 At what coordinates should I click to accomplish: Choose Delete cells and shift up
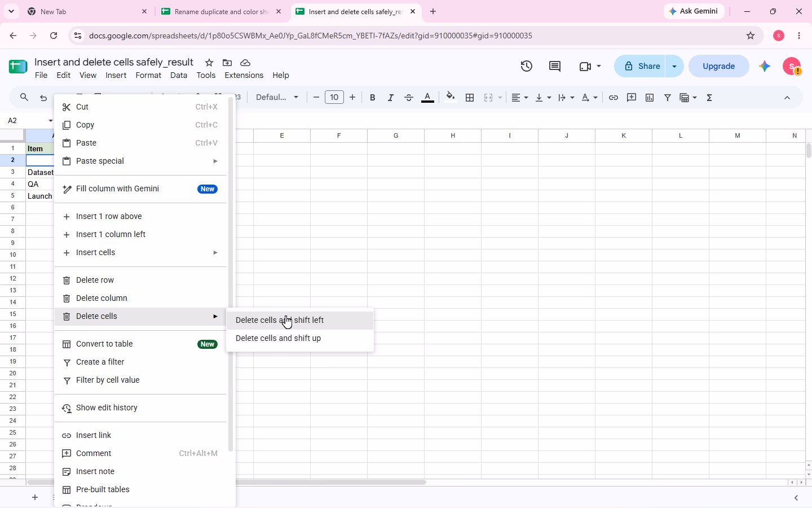point(299,338)
